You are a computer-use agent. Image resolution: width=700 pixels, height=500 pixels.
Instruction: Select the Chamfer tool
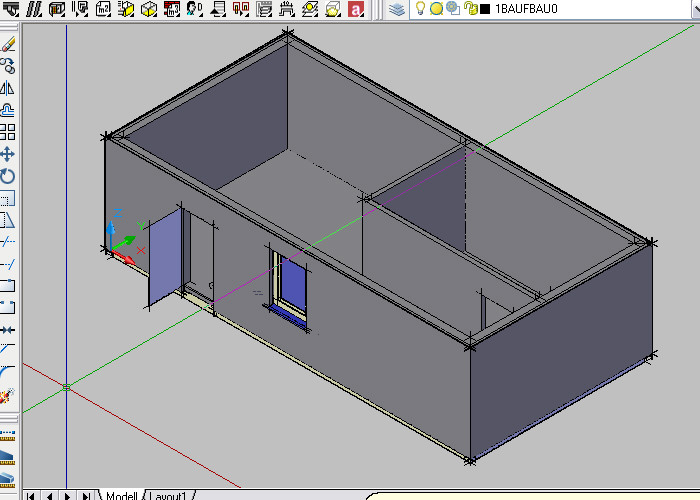(8, 351)
